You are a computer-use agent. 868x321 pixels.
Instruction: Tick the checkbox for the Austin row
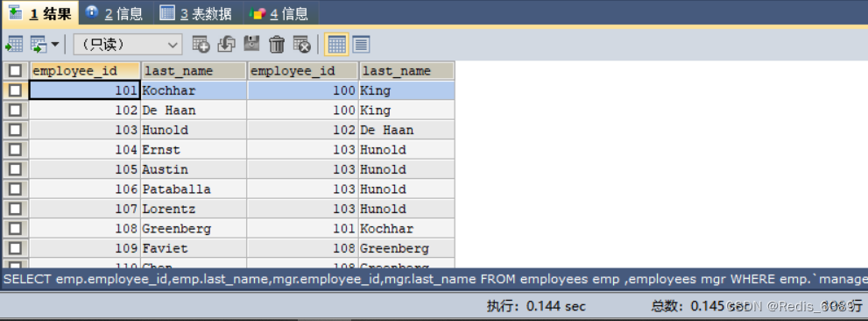[15, 169]
